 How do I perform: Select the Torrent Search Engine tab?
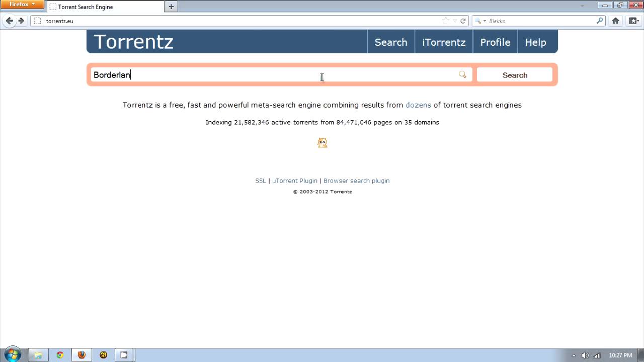(106, 7)
